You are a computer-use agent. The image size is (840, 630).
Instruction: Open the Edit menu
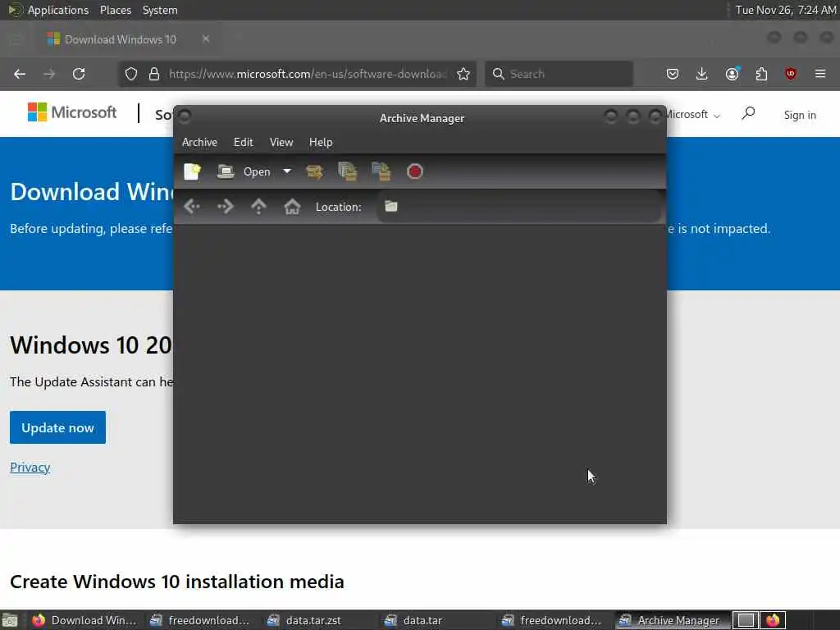click(243, 143)
